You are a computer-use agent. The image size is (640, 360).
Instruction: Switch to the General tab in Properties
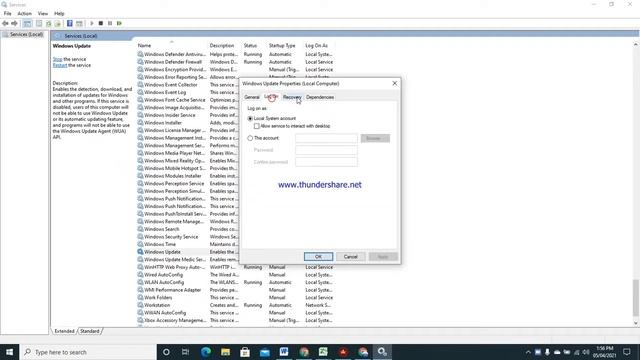click(252, 97)
